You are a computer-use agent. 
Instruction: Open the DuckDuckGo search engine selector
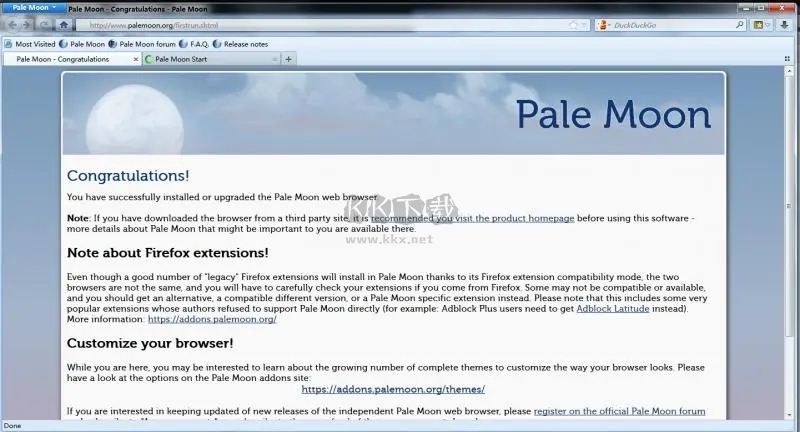(604, 25)
